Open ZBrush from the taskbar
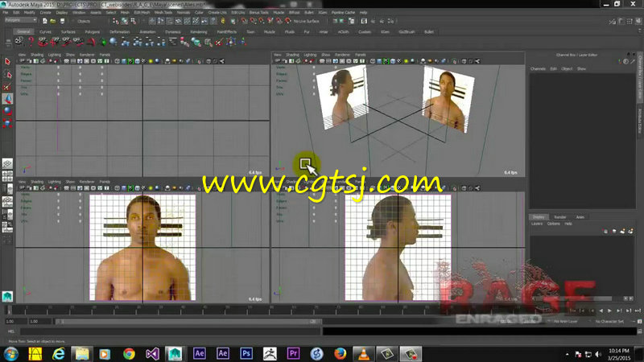Image resolution: width=644 pixels, height=362 pixels. point(270,353)
